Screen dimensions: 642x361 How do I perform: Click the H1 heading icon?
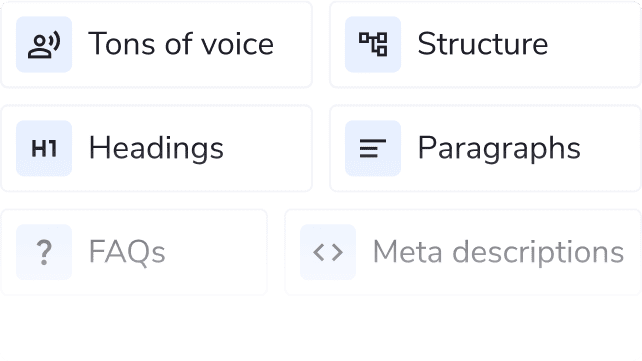coord(44,149)
